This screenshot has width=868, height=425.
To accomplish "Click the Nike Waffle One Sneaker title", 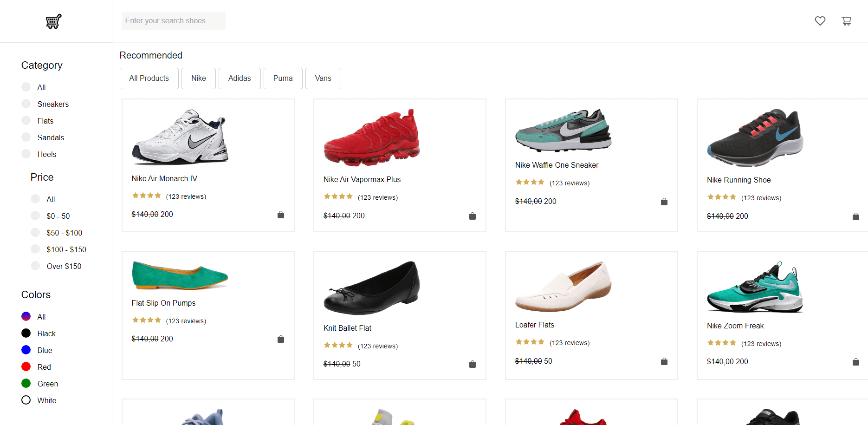I will tap(557, 165).
